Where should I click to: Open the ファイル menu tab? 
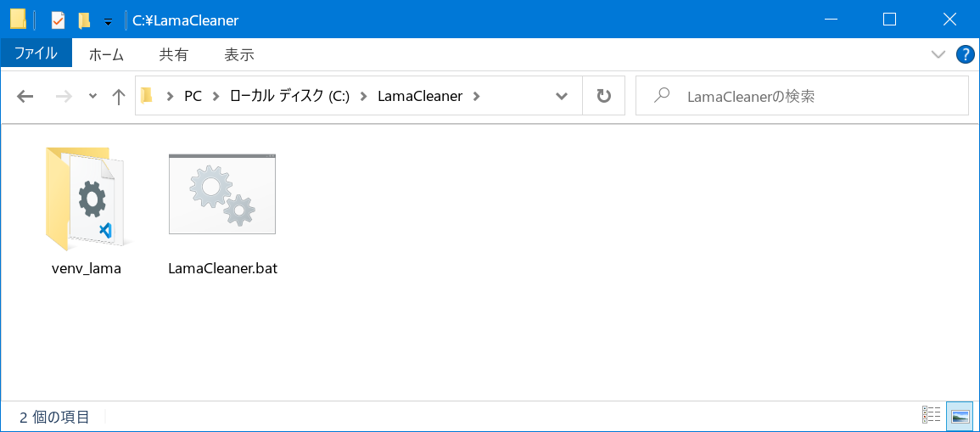36,54
